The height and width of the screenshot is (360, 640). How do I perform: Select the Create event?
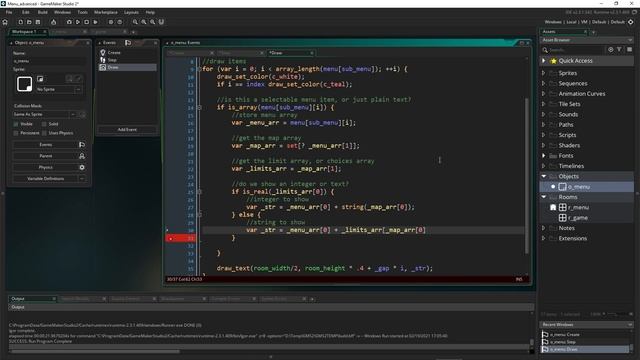127,53
